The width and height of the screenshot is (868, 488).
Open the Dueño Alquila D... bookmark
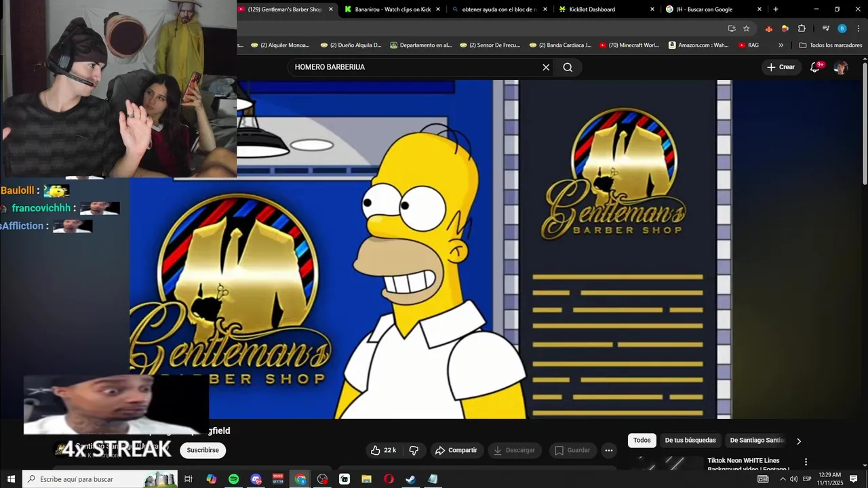click(x=351, y=45)
